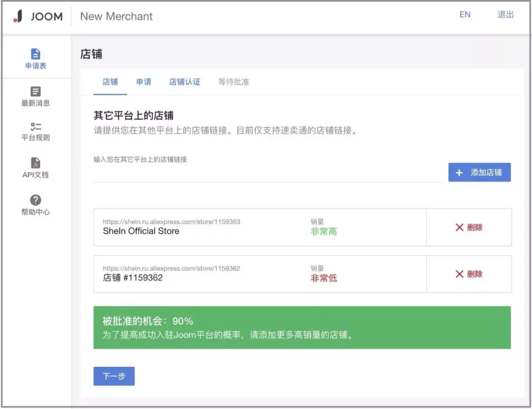Image resolution: width=532 pixels, height=409 pixels.
Task: Open the 帮助中心 question mark icon
Action: (x=35, y=200)
